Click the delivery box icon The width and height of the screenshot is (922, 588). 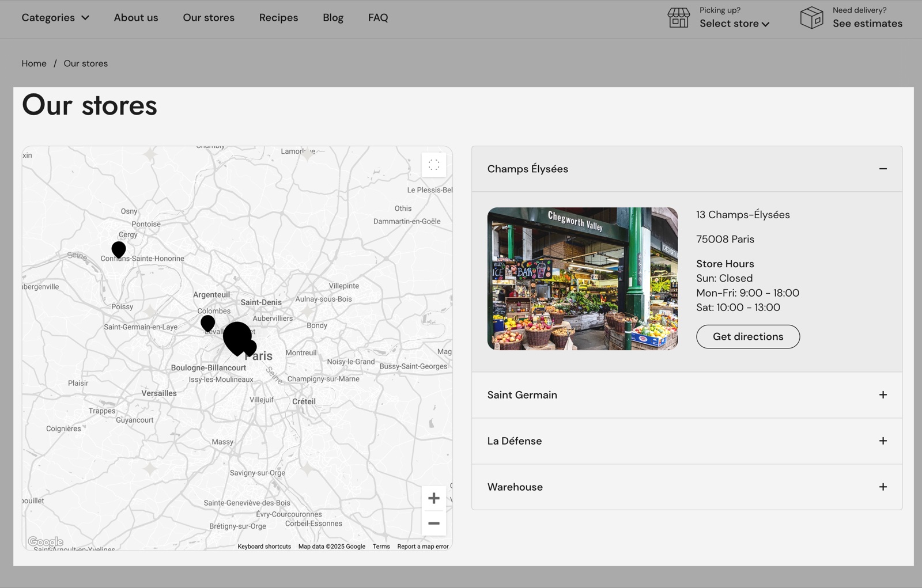pos(811,18)
